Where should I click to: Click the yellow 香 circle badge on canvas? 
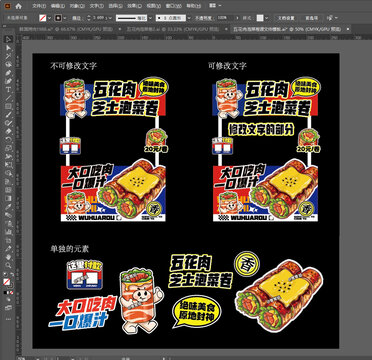pos(247,263)
